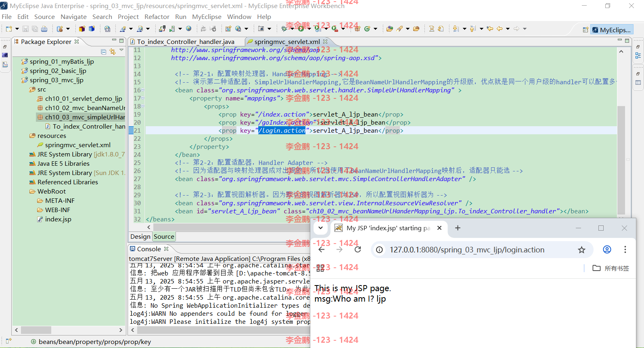Open the browser three-dot menu
This screenshot has height=348, width=644.
(x=625, y=250)
